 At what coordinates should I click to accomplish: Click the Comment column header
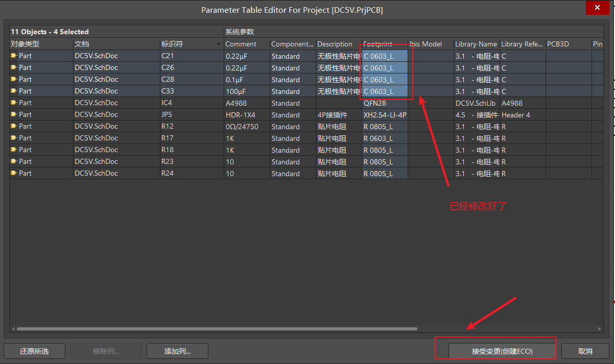247,44
